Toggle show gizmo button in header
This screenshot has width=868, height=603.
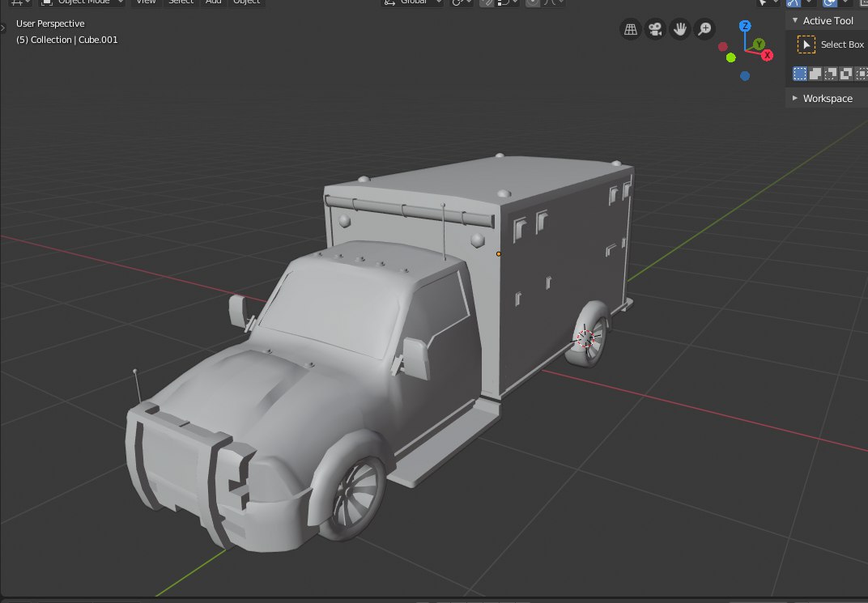[x=794, y=2]
